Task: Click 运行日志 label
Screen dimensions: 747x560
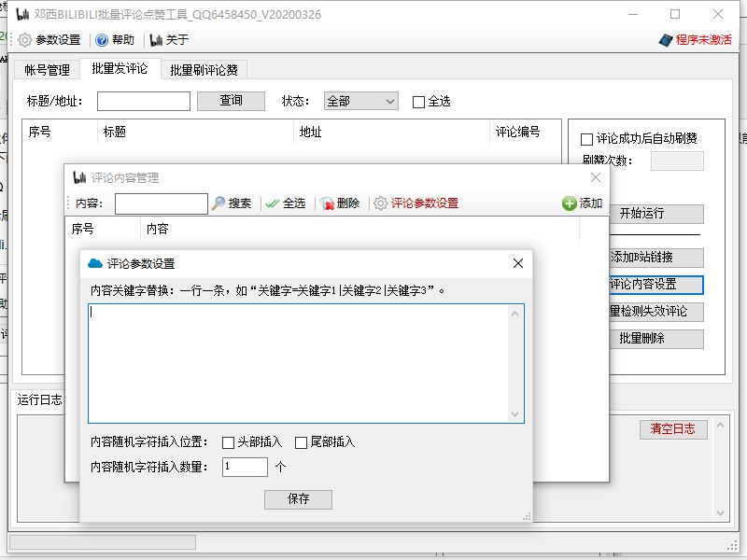Action: [x=40, y=400]
